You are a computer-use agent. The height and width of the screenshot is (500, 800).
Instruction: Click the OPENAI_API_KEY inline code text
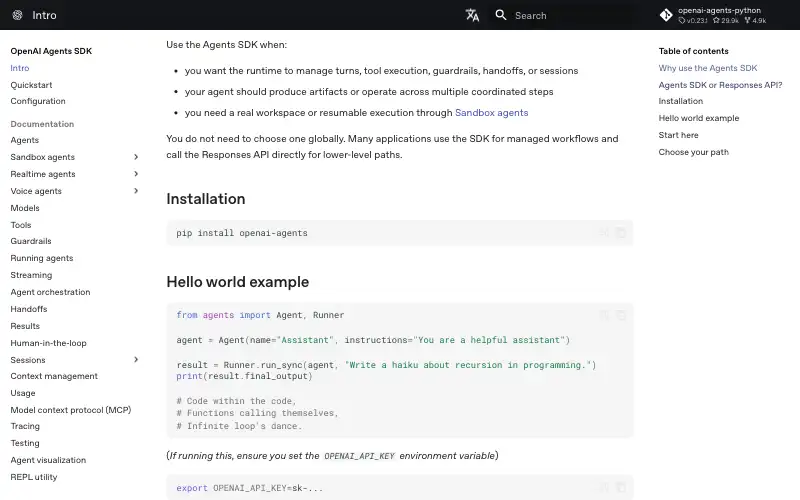click(359, 456)
